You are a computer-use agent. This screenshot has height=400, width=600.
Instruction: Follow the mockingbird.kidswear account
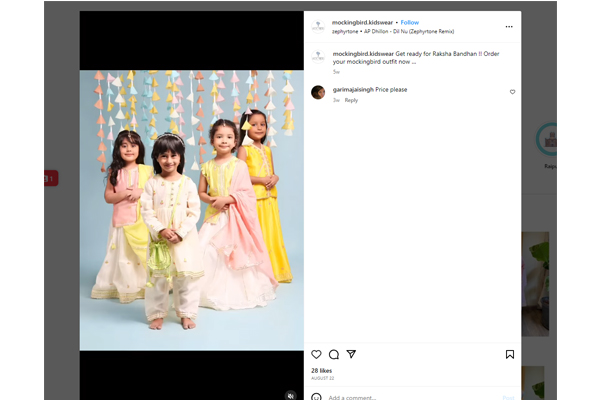point(410,22)
